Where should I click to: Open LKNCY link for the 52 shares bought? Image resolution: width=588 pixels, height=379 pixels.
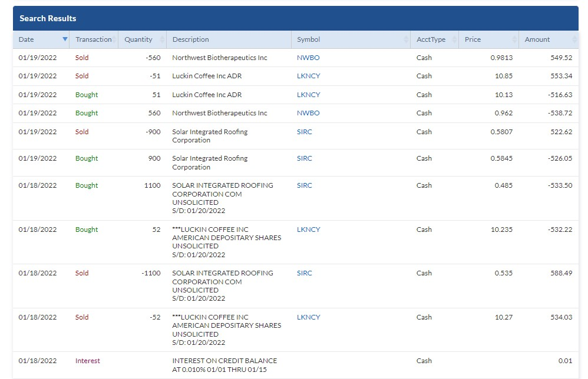point(308,230)
